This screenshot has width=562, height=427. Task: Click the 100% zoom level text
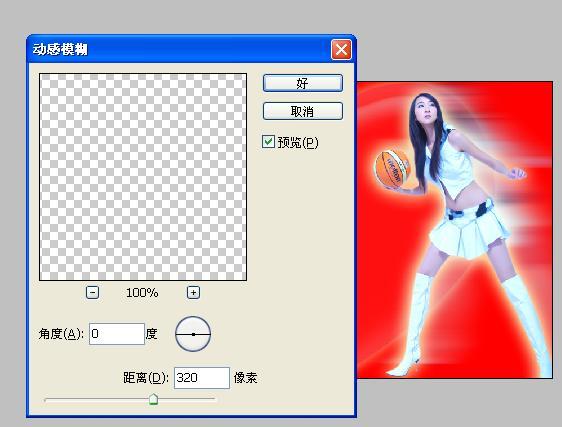[142, 293]
